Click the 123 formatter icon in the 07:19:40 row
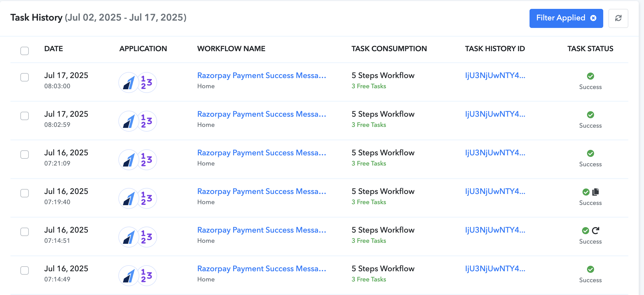 (147, 198)
